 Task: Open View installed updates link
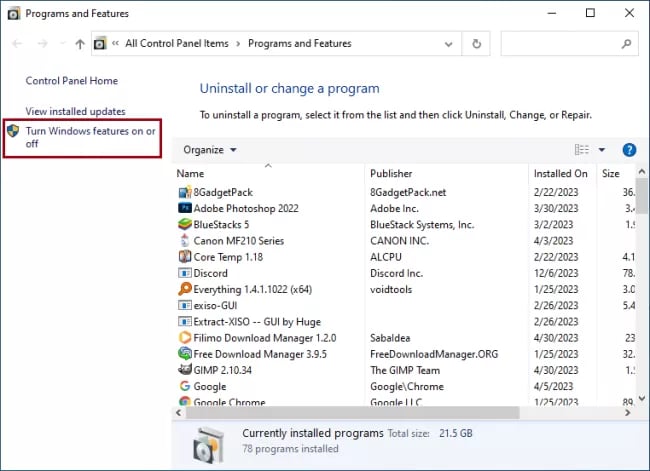[75, 111]
